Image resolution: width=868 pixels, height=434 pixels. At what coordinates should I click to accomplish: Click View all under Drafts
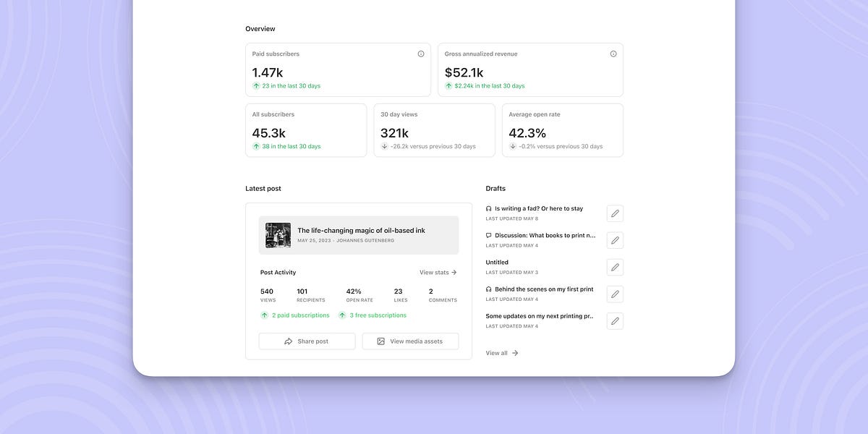[x=497, y=352]
